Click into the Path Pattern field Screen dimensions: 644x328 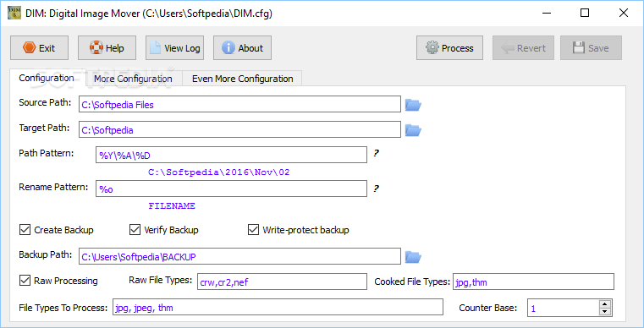(231, 155)
